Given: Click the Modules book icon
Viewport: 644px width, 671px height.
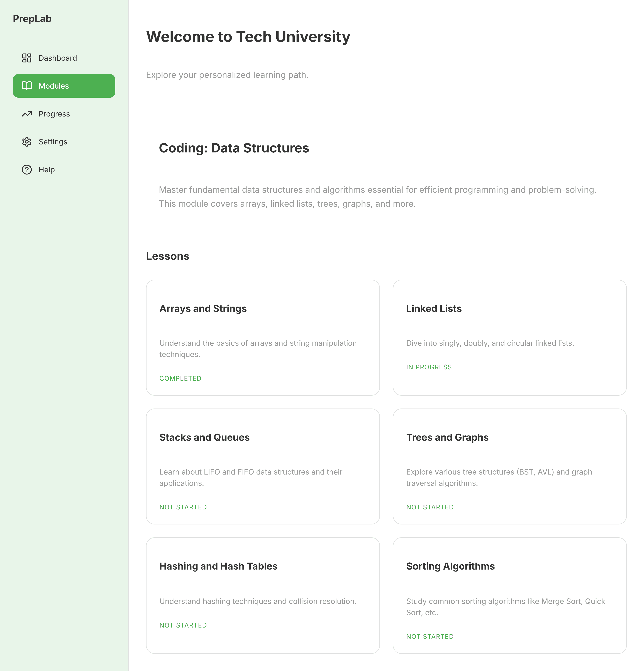Looking at the screenshot, I should point(27,86).
